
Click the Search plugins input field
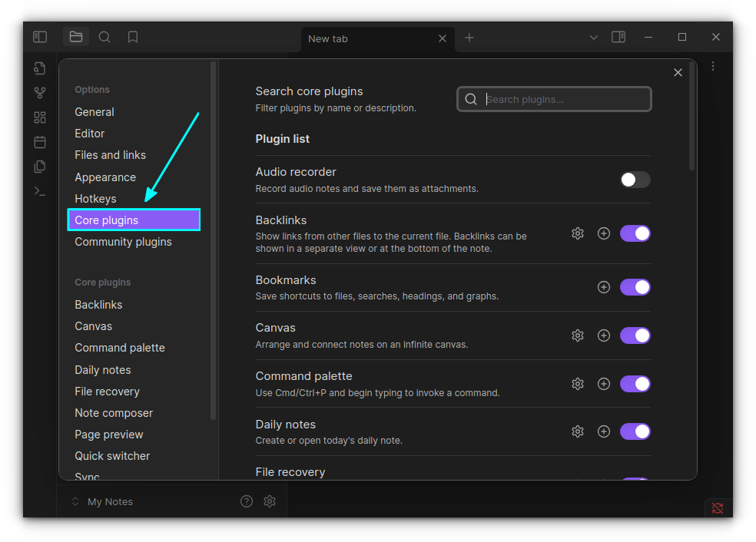[565, 99]
